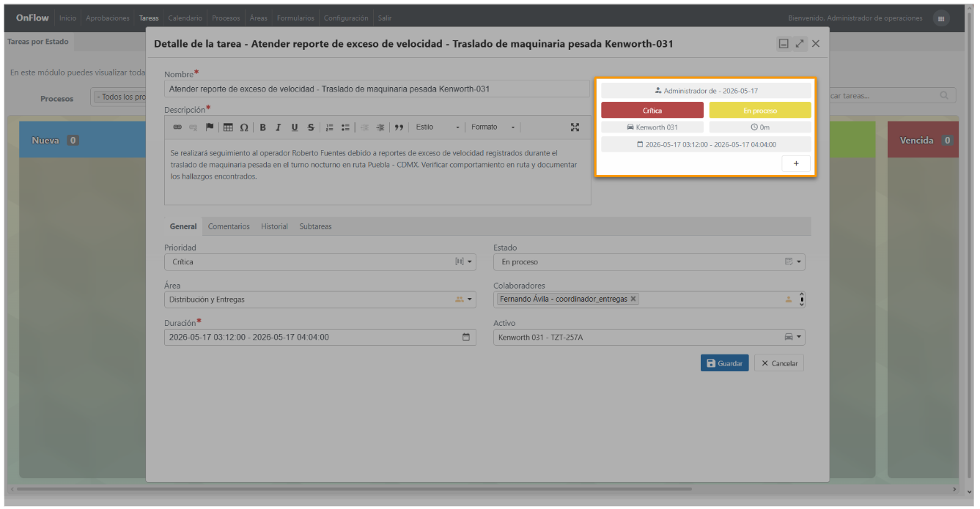Toggle italic formatting in the editor
This screenshot has height=509, width=980.
point(278,127)
